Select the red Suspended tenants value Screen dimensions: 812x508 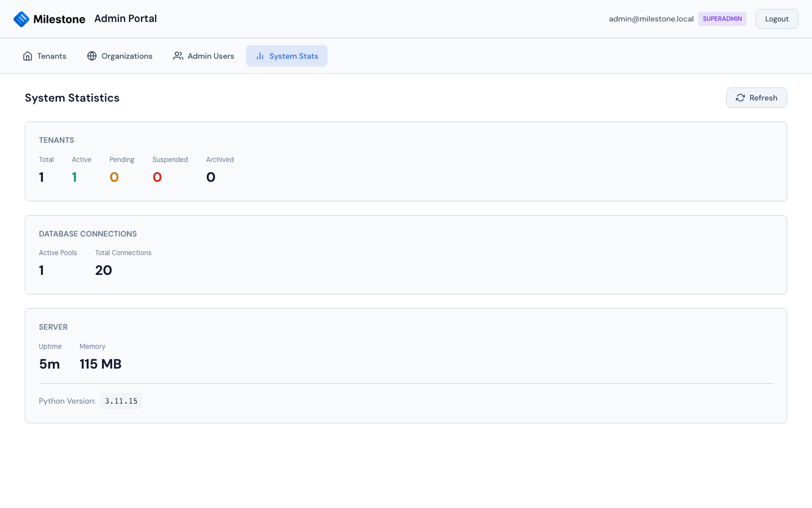(x=157, y=177)
